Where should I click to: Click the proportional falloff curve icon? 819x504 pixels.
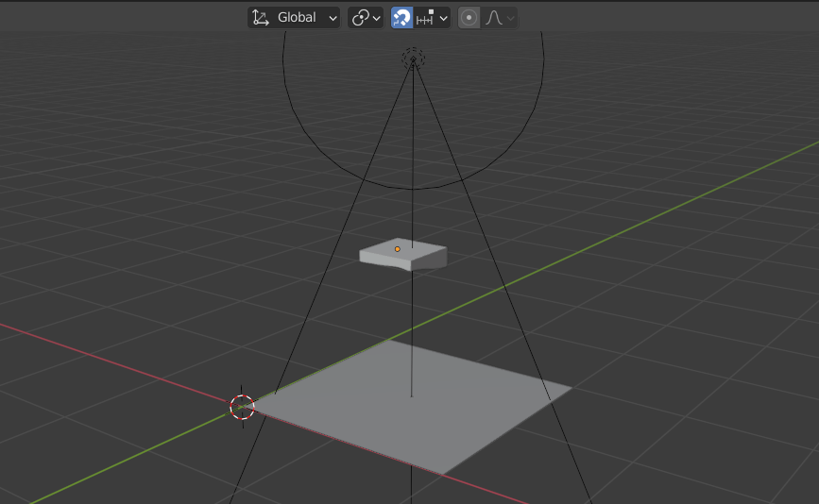coord(493,17)
